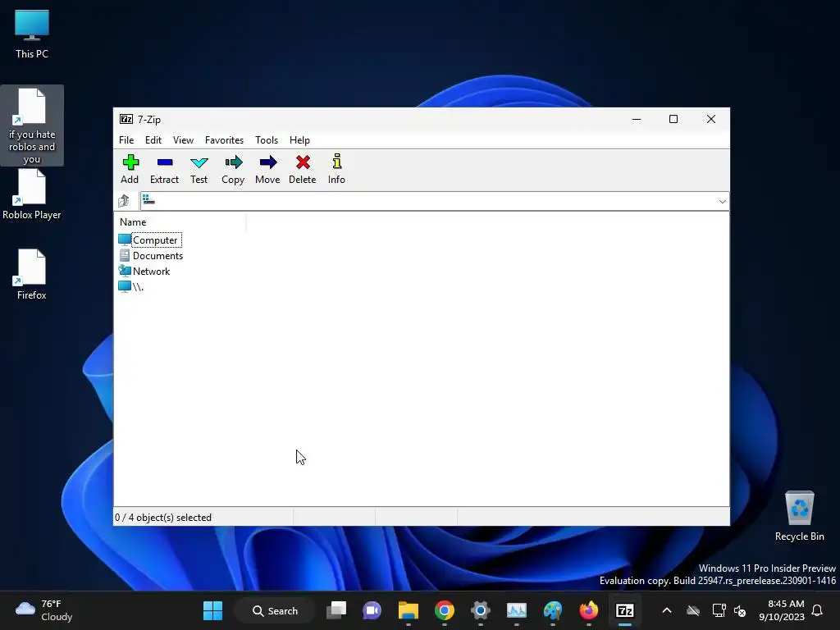Open the File menu
The height and width of the screenshot is (630, 840).
point(126,139)
